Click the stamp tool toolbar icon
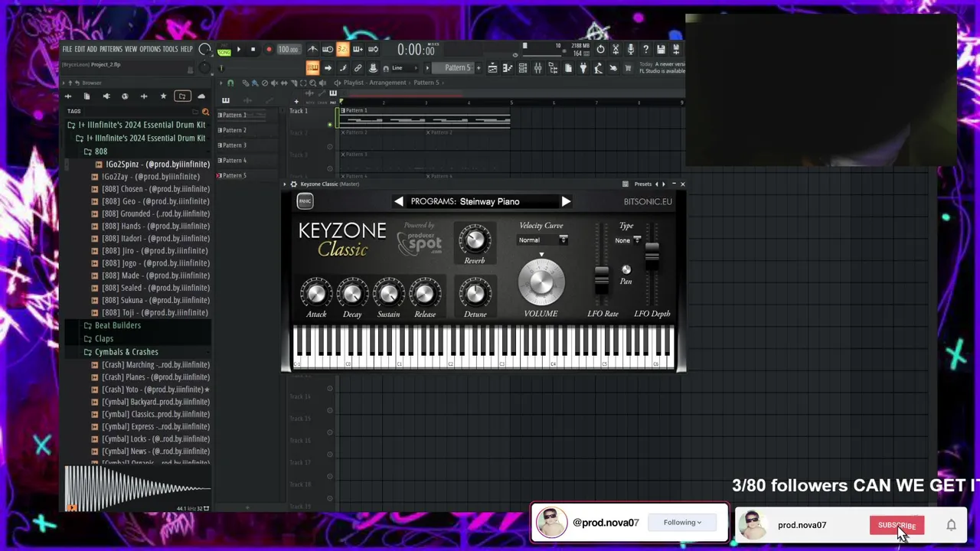Image resolution: width=980 pixels, height=551 pixels. pos(373,68)
